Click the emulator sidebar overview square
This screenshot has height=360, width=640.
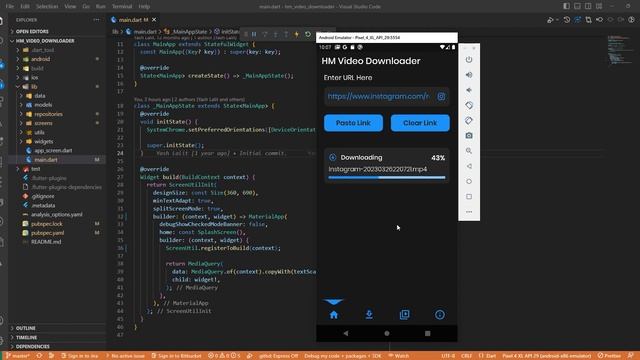click(x=469, y=196)
